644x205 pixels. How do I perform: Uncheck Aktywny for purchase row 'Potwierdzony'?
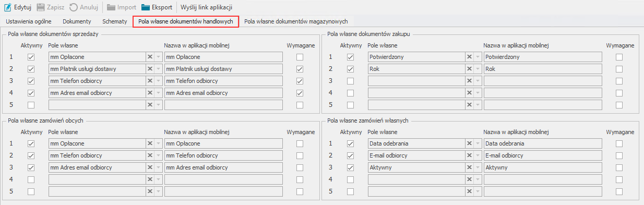click(351, 57)
